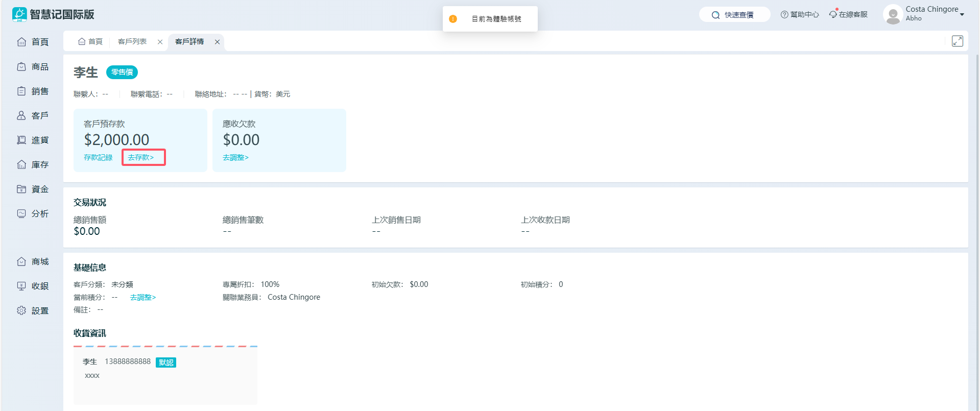Image resolution: width=980 pixels, height=411 pixels.
Task: Open the 首頁 home sidebar icon
Action: click(21, 42)
